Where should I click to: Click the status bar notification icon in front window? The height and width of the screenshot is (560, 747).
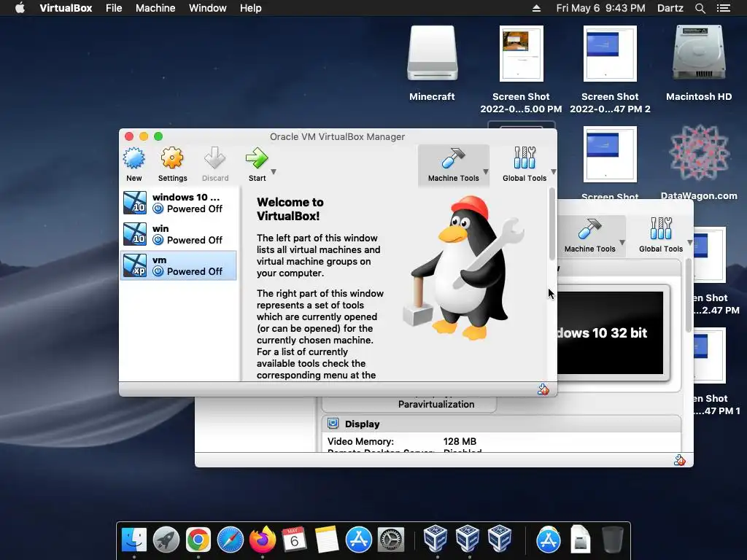click(543, 389)
